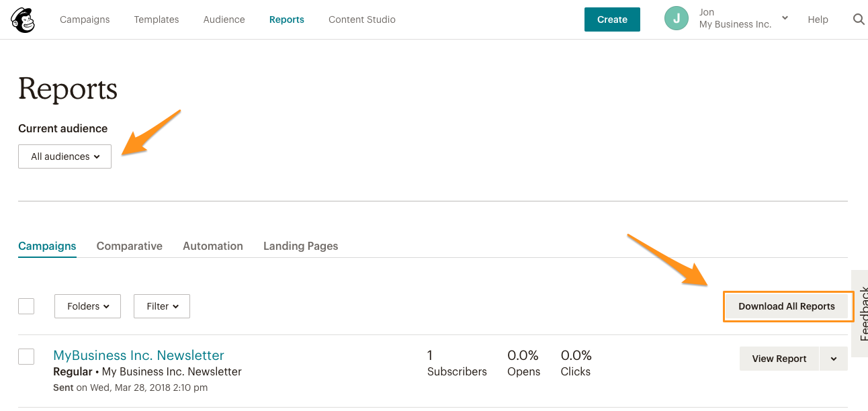Open search with the magnifier icon

(x=859, y=19)
